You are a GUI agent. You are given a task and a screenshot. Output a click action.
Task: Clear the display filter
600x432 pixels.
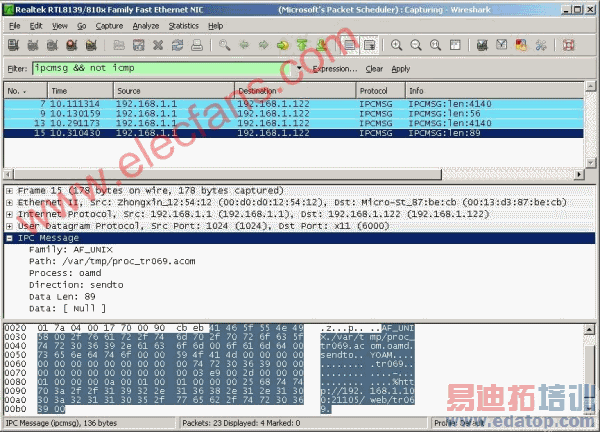[x=374, y=69]
